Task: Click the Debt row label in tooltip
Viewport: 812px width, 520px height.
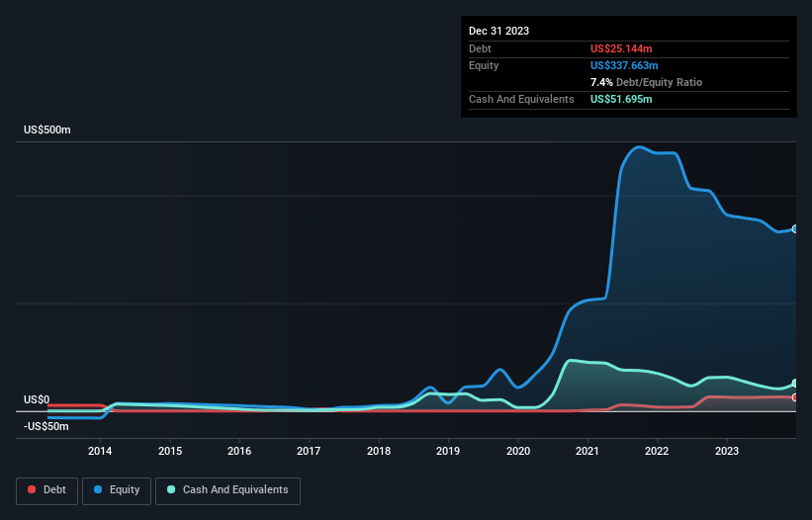Action: click(x=480, y=48)
